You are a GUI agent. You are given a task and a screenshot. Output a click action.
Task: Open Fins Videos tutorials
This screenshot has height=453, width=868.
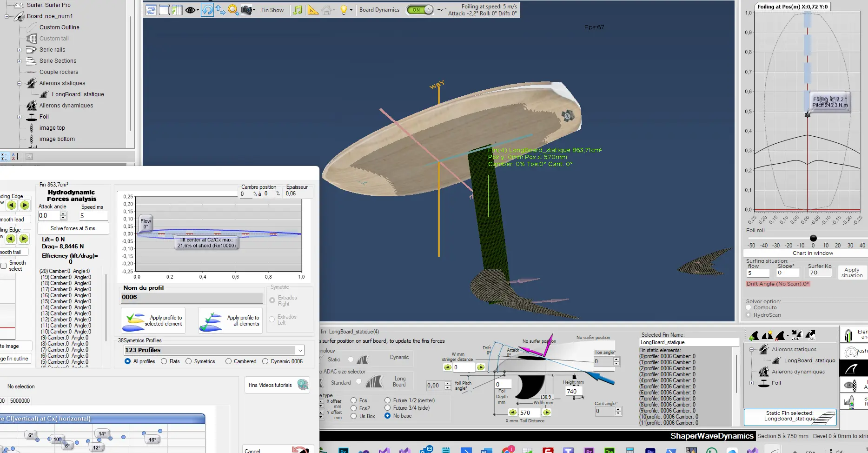[278, 385]
